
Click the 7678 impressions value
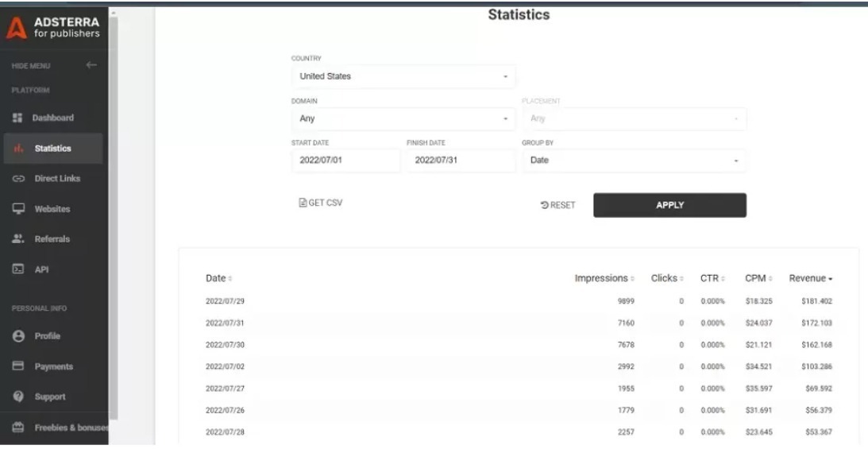coord(626,345)
